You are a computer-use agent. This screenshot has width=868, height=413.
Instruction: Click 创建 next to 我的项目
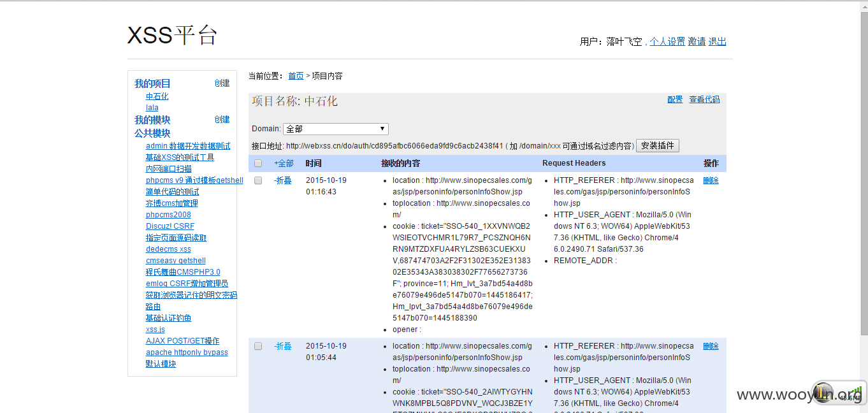click(222, 83)
